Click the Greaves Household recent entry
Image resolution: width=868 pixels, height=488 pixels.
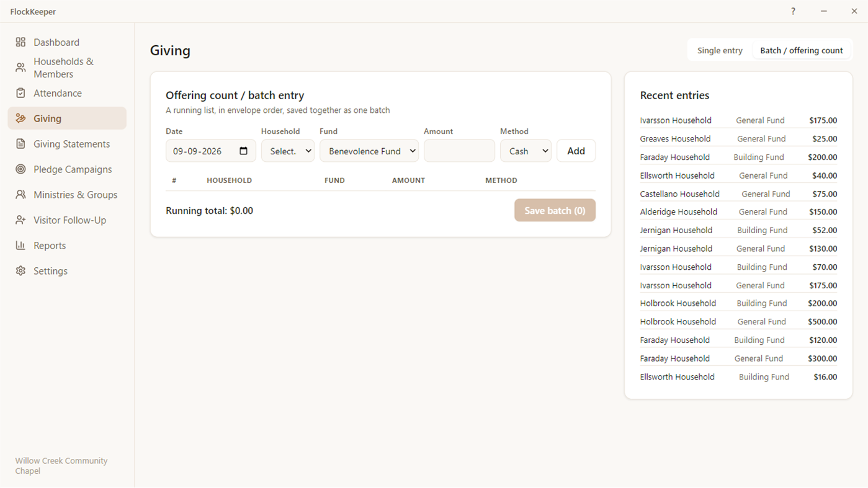[x=738, y=139]
